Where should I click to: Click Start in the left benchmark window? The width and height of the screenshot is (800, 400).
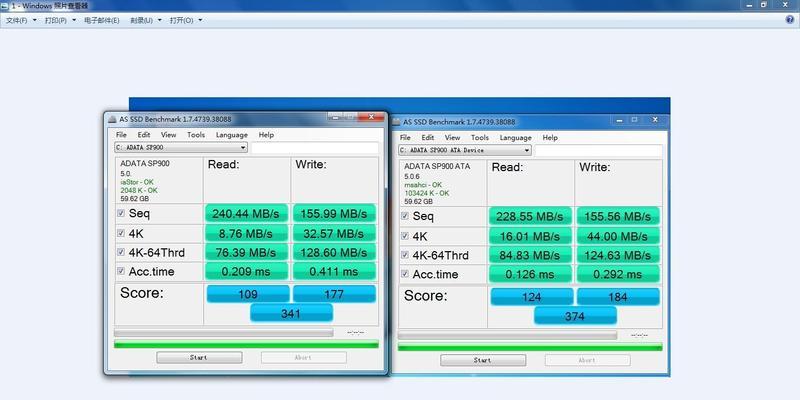pyautogui.click(x=199, y=358)
